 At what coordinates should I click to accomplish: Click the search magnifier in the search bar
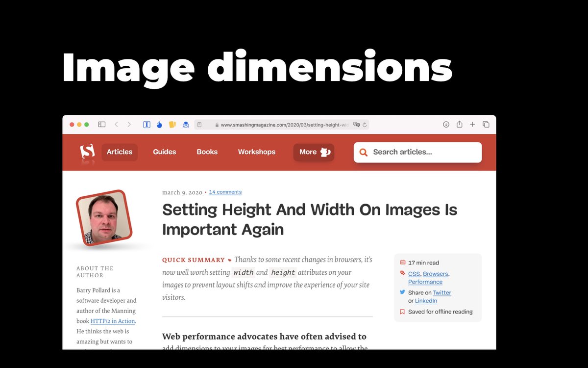(x=363, y=152)
